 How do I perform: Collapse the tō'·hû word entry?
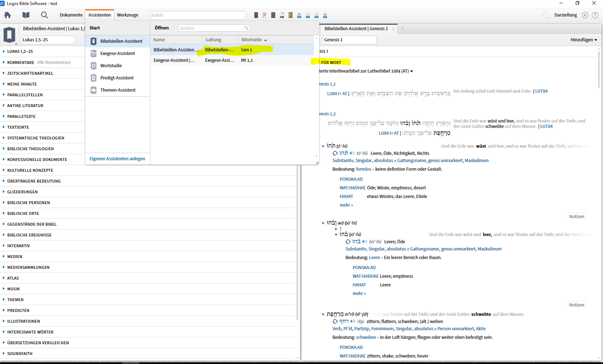click(323, 146)
